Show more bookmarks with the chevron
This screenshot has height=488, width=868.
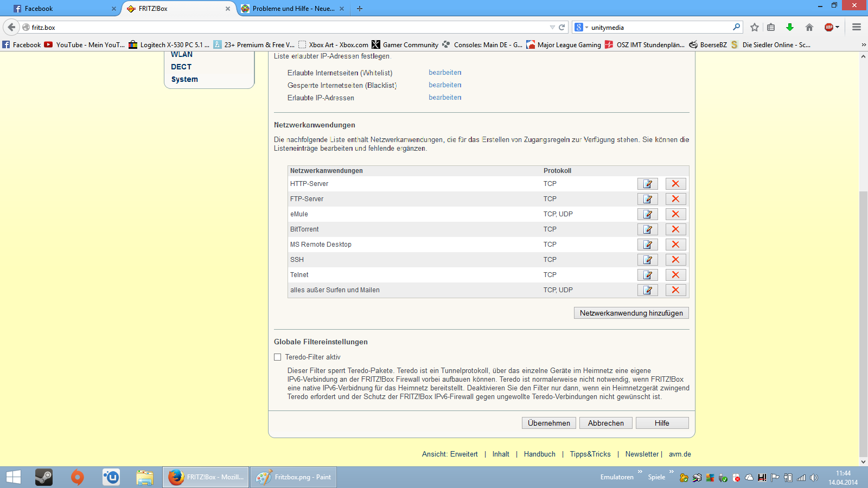click(x=864, y=45)
